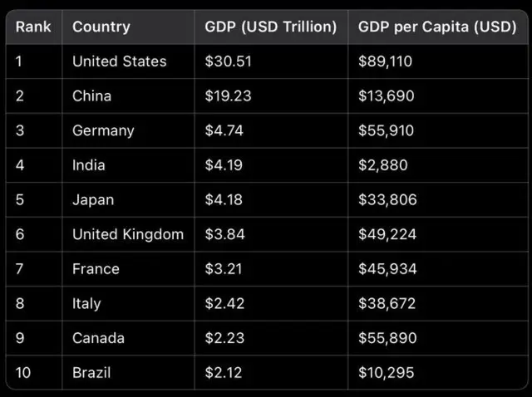Viewport: 532px width, 397px height.
Task: Click on Germany in the table
Action: tap(103, 130)
